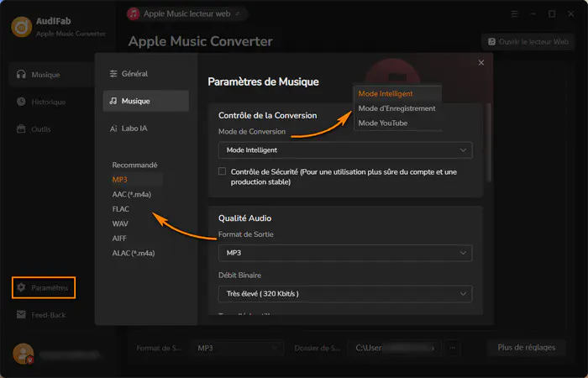This screenshot has width=588, height=378.
Task: Open the Format de Sortie MP3 dropdown
Action: click(345, 253)
